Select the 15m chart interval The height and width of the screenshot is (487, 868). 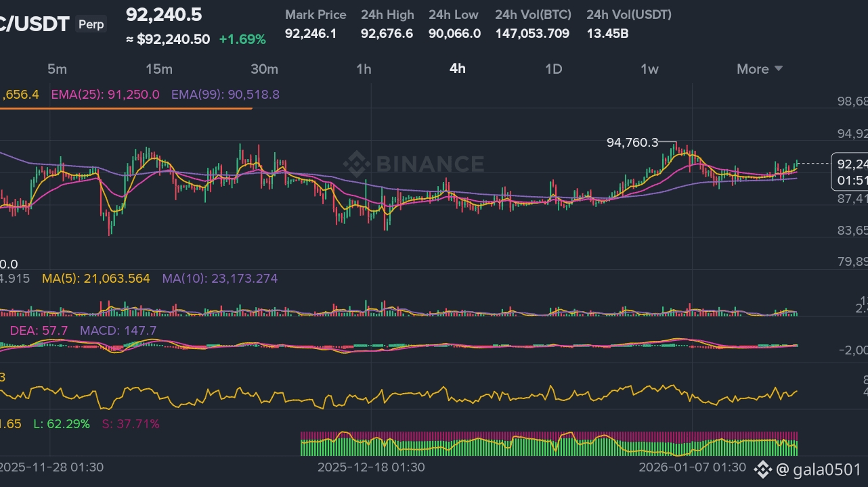[158, 69]
